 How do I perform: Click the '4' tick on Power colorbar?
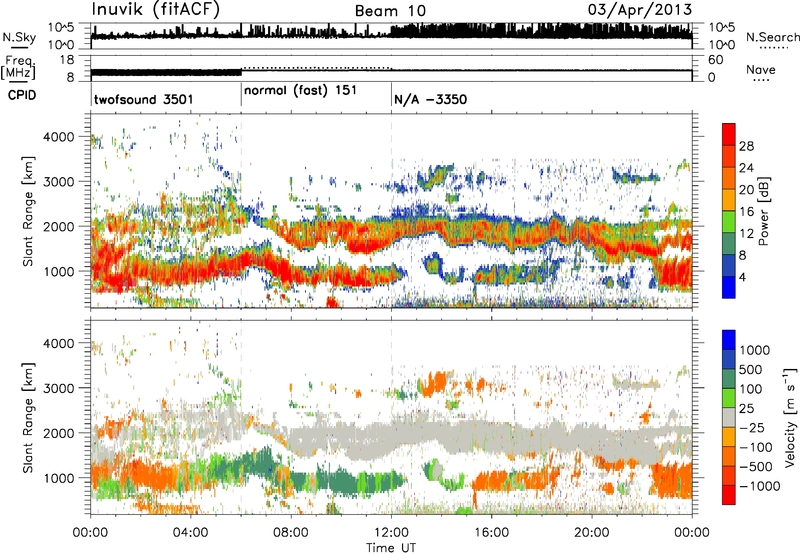click(x=743, y=277)
